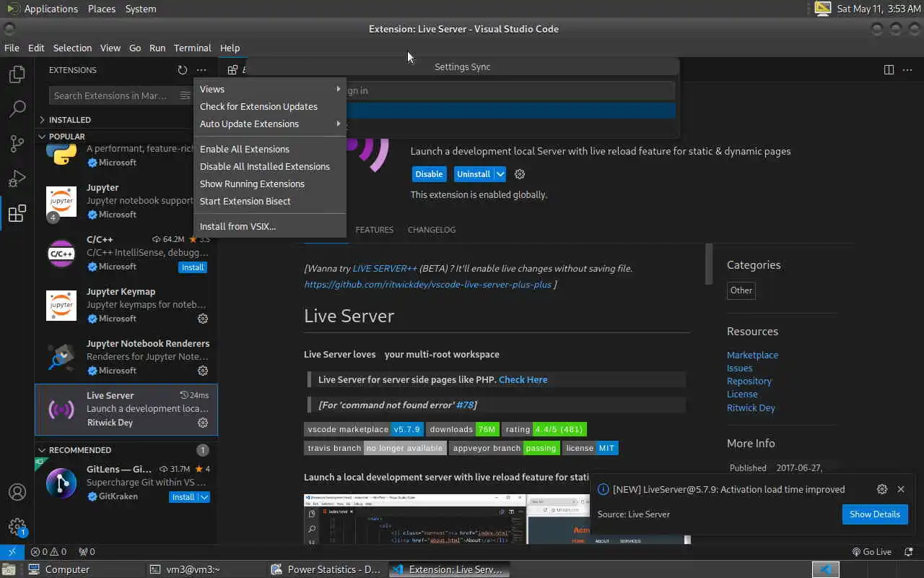Switch to the Changelog tab
Image resolution: width=924 pixels, height=578 pixels.
click(x=432, y=230)
